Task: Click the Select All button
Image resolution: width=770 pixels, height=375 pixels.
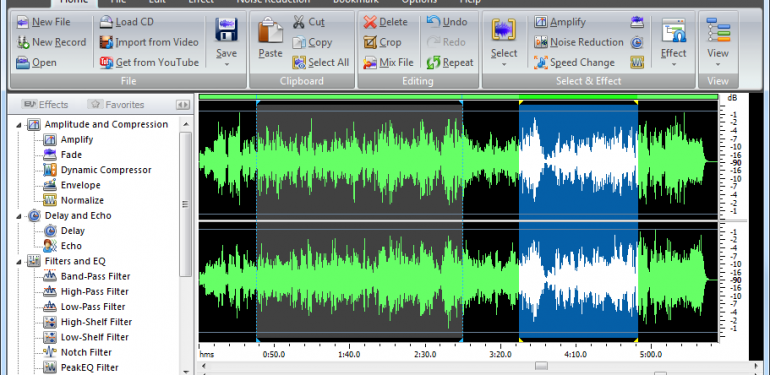Action: (321, 63)
